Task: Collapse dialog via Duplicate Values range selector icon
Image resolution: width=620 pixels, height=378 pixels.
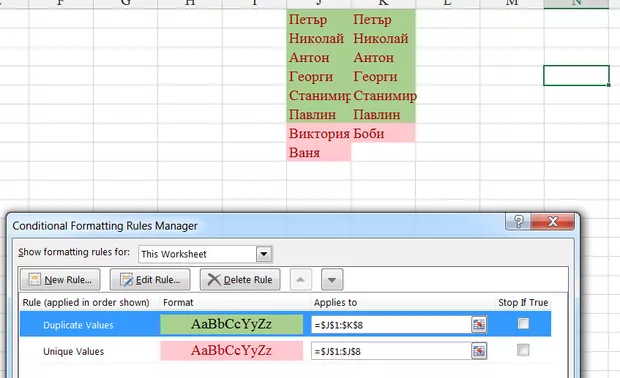Action: click(479, 325)
